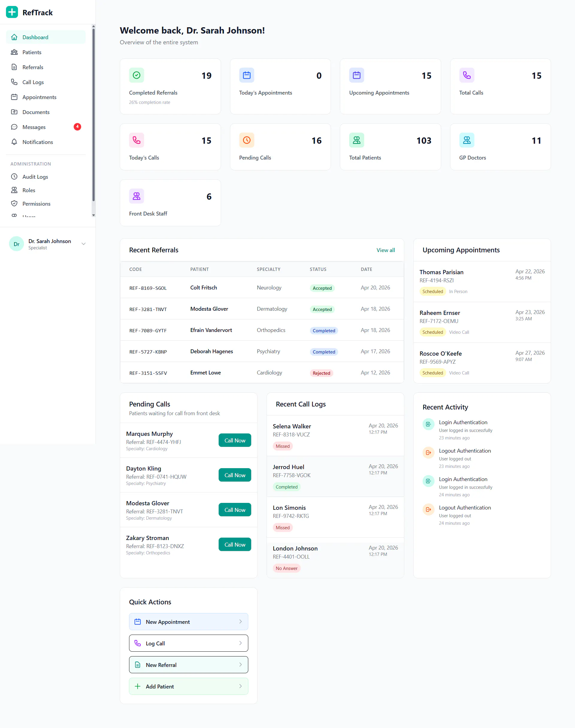Screen dimensions: 575x728
Task: Click the Total Patients green users icon
Action: pos(356,140)
